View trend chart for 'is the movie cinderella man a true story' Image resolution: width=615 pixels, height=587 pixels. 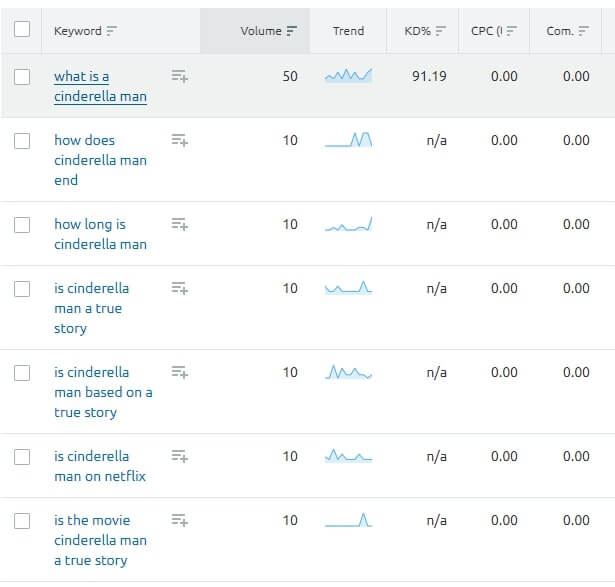pos(348,520)
